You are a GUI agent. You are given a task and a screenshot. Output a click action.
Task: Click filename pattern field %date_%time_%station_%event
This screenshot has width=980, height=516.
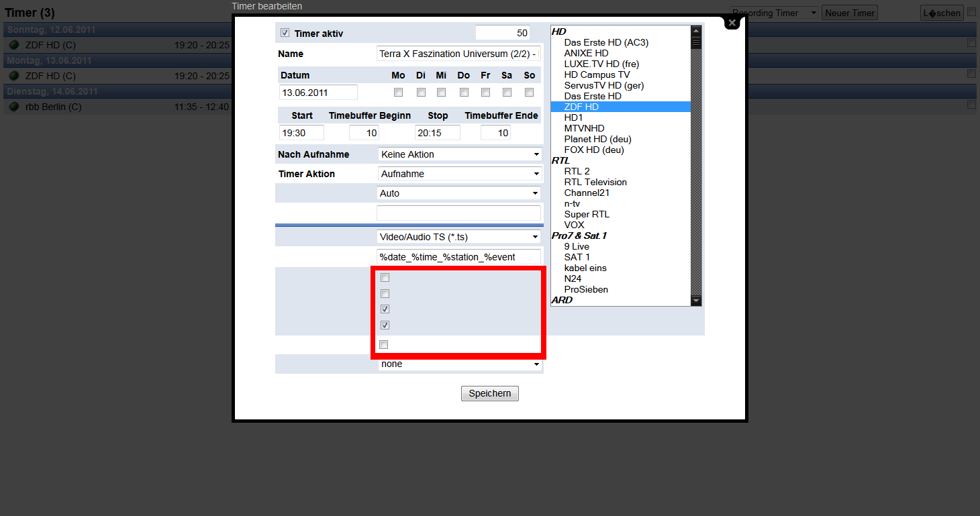(458, 256)
